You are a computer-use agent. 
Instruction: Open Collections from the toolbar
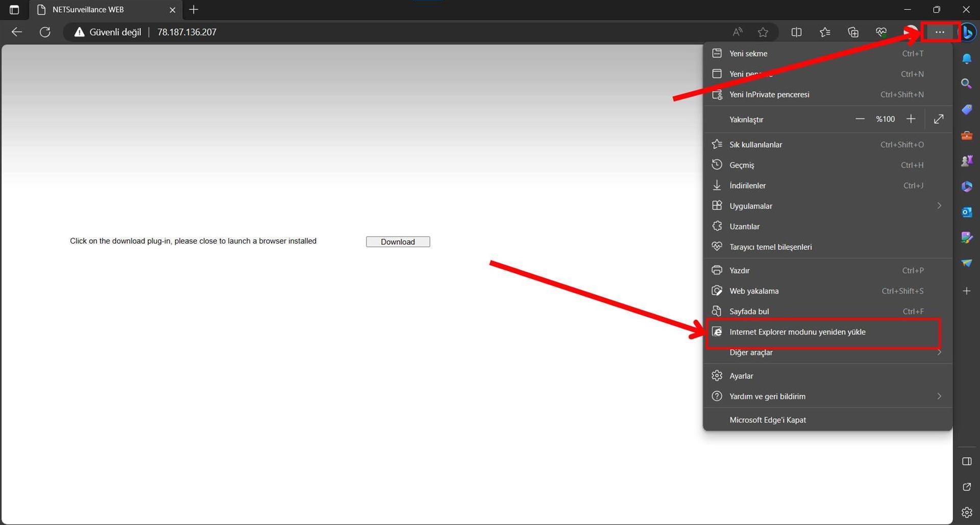click(x=853, y=32)
